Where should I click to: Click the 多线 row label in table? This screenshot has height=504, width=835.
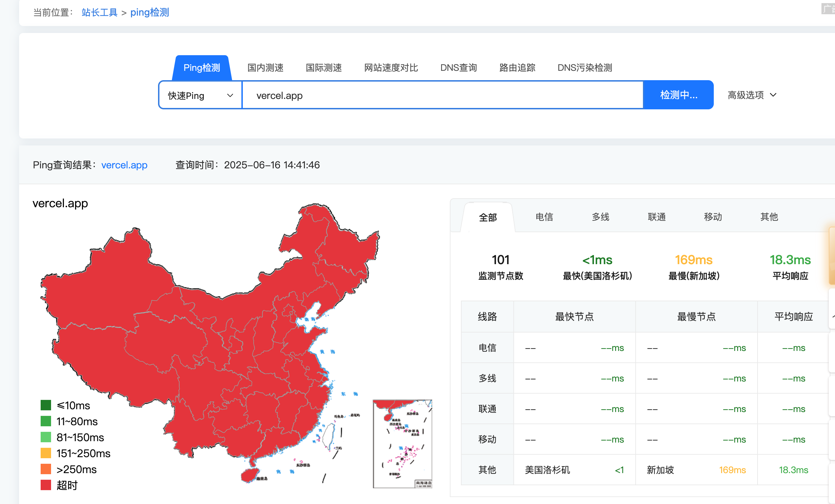pos(487,378)
